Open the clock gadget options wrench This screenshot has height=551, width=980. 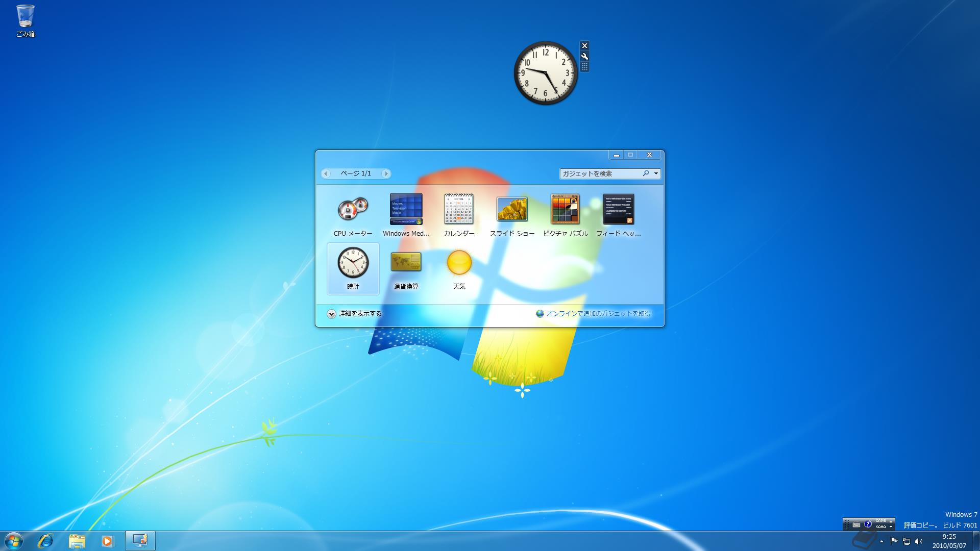585,56
